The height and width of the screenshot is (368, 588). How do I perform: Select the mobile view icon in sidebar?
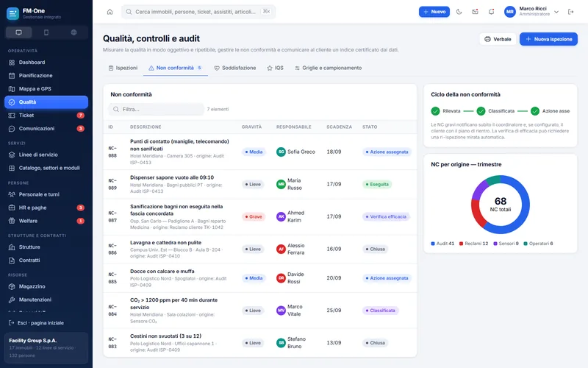(46, 32)
